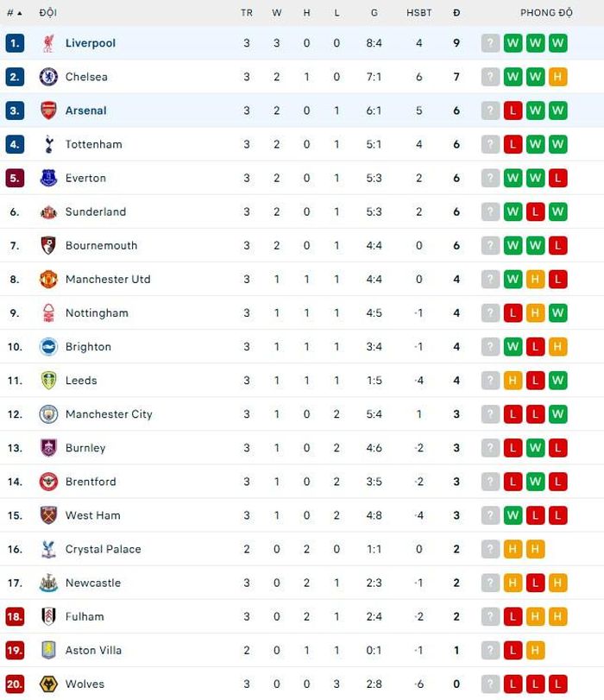Click the red rank 18 badge for Fulham
The image size is (604, 700).
(x=15, y=616)
